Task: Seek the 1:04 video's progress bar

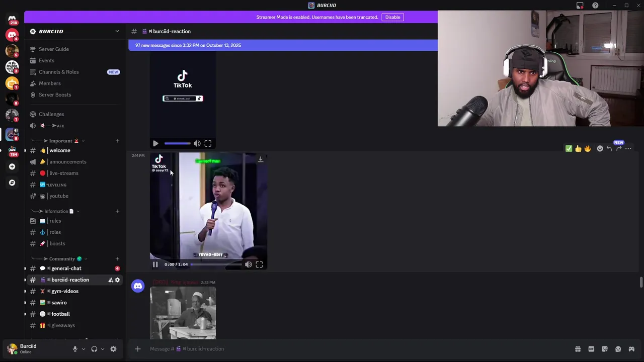Action: point(216,264)
